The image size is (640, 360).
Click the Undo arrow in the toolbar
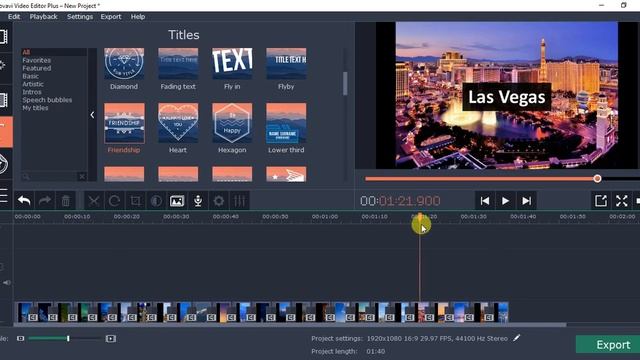tap(24, 200)
